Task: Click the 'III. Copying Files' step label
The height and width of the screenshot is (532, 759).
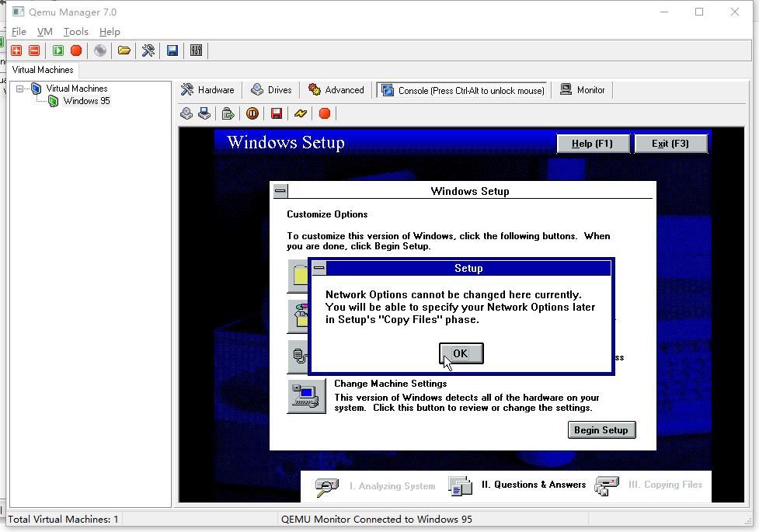Action: tap(665, 485)
